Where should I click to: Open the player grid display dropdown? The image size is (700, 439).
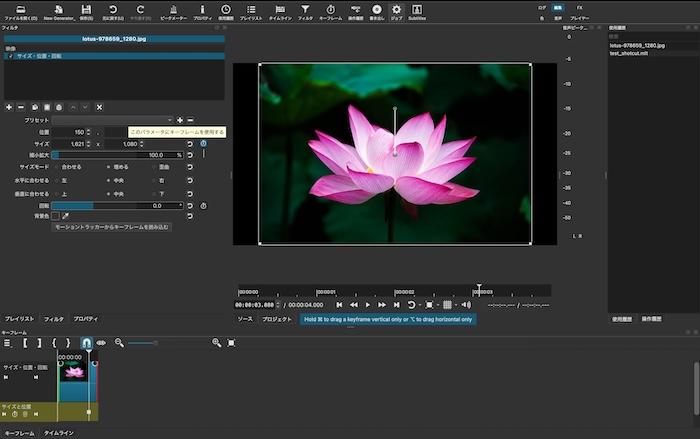click(x=449, y=304)
